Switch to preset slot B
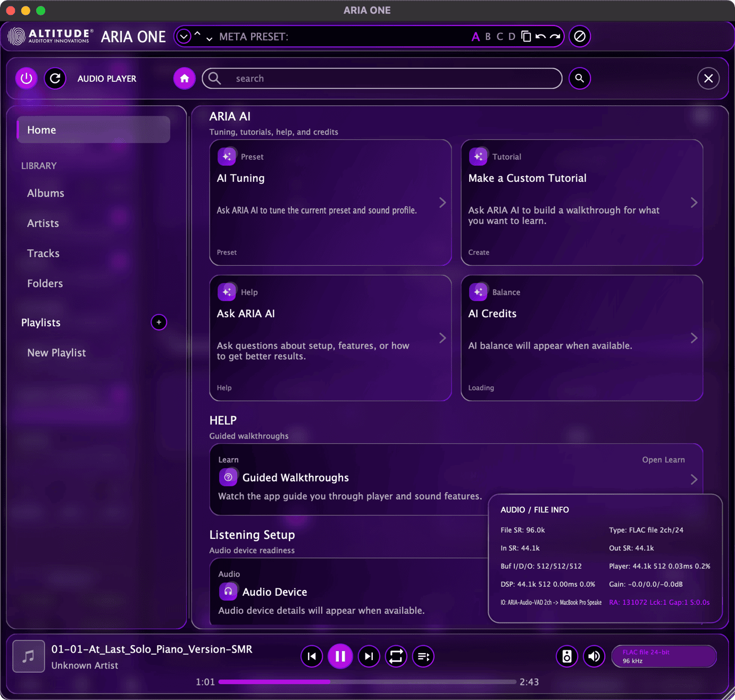 [x=488, y=37]
